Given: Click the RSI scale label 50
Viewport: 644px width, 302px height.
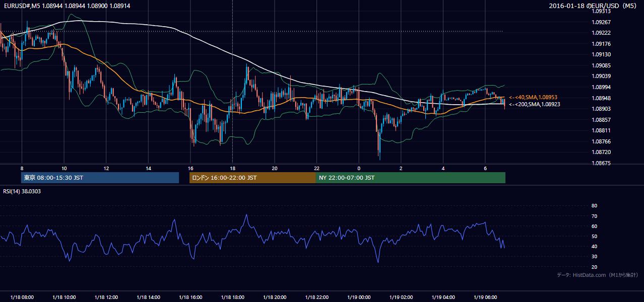Looking at the screenshot, I should [x=594, y=237].
